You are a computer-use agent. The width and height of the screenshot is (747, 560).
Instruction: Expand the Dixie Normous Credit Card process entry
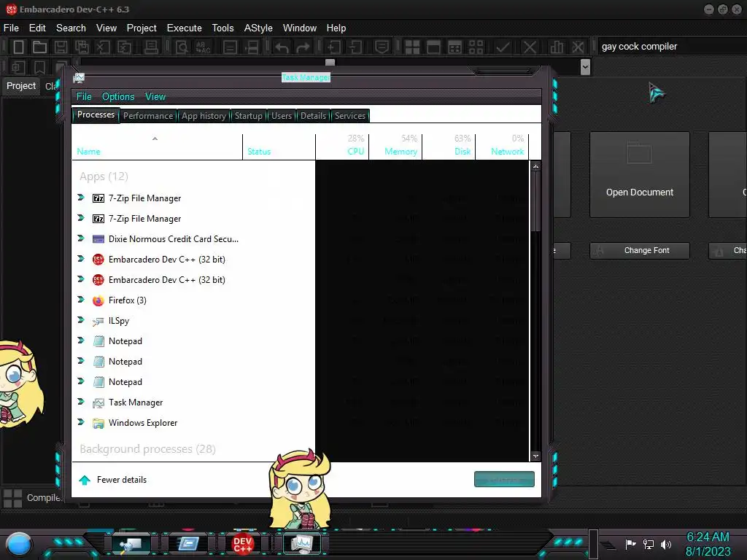pos(81,238)
